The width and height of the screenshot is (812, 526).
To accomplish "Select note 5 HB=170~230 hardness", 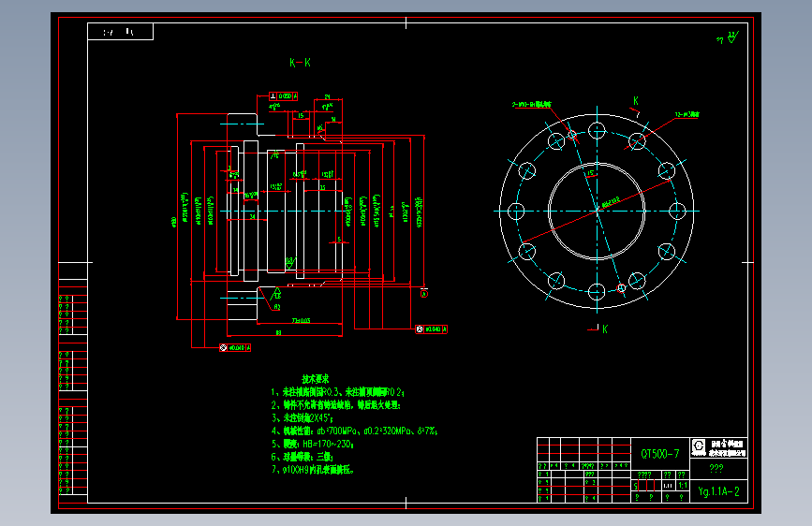I will click(312, 444).
